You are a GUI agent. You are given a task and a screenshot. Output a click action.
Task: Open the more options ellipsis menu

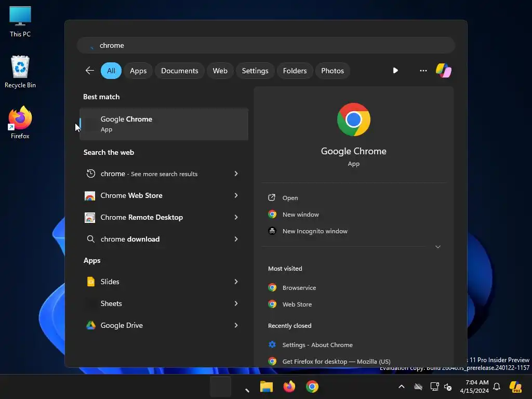point(423,71)
